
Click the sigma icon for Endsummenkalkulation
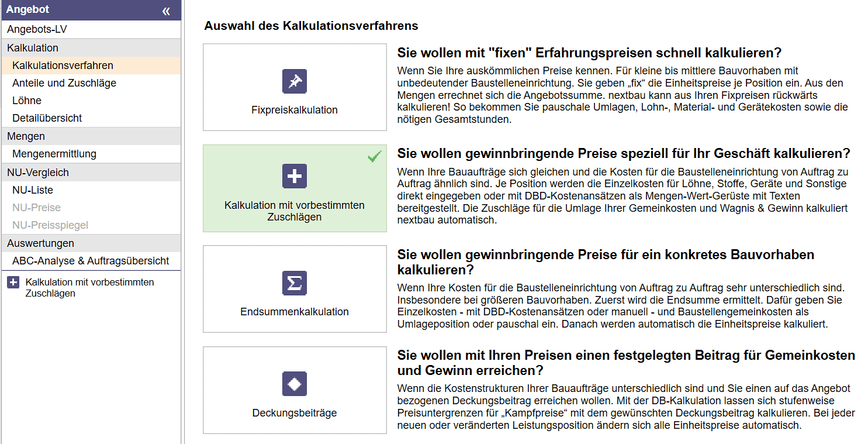[x=295, y=283]
